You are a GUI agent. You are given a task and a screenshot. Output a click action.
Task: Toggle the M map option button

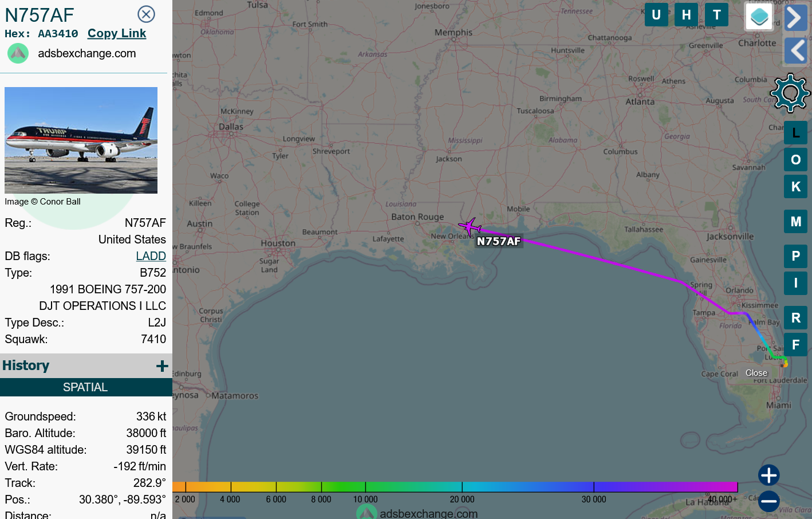click(x=795, y=222)
